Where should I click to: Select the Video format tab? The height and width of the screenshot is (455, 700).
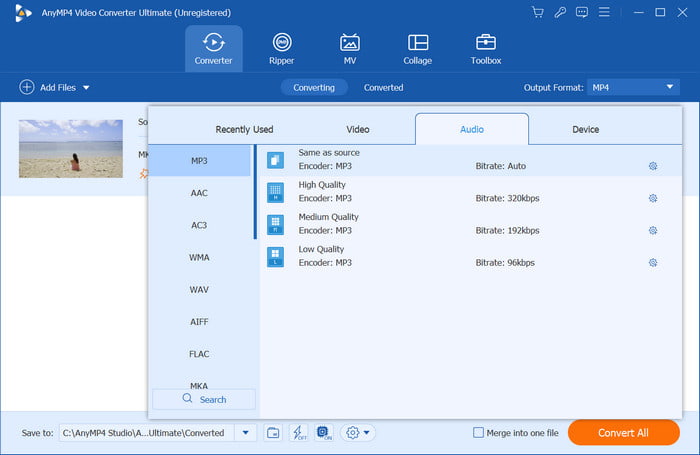coord(358,129)
